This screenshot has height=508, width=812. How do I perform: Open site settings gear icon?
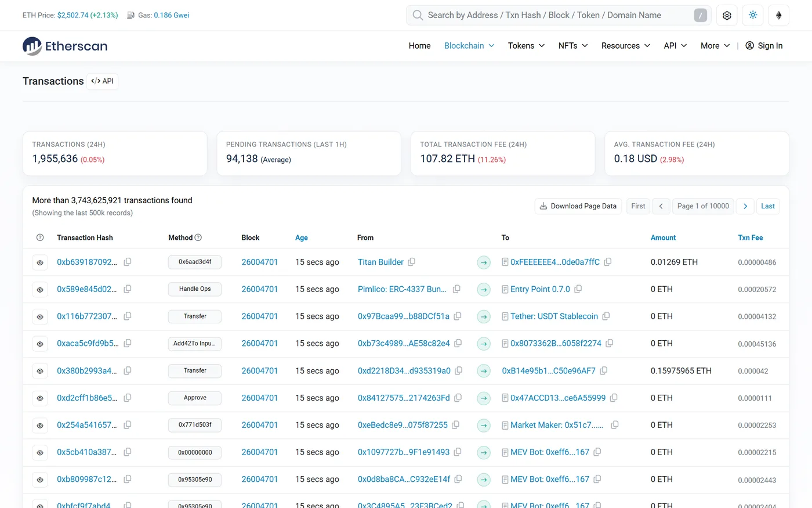tap(727, 16)
